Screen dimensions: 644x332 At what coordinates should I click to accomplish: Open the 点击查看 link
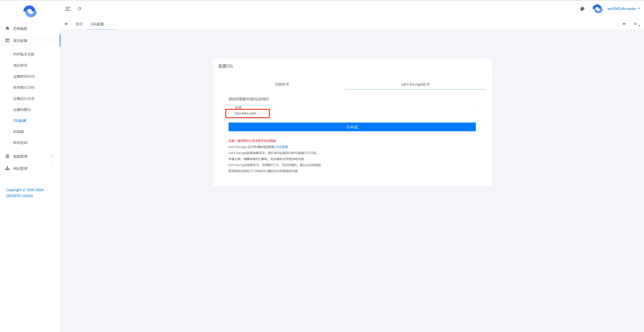282,147
